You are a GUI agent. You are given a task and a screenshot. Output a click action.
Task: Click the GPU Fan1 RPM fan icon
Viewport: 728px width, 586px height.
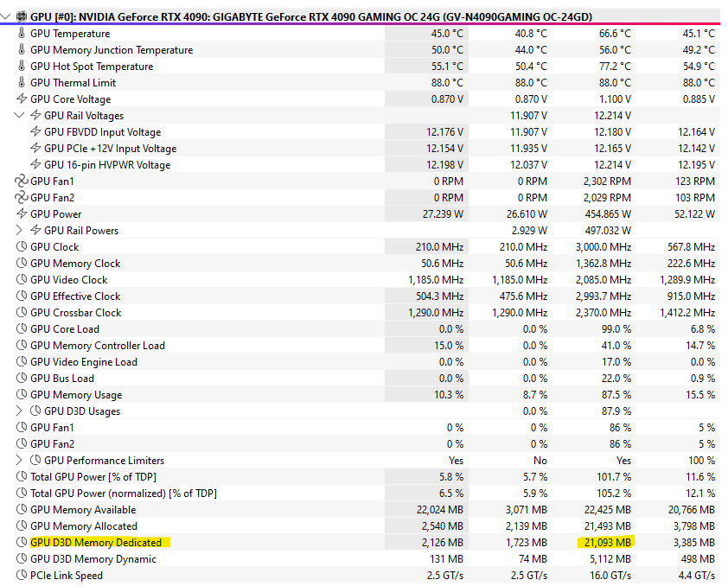pos(22,182)
